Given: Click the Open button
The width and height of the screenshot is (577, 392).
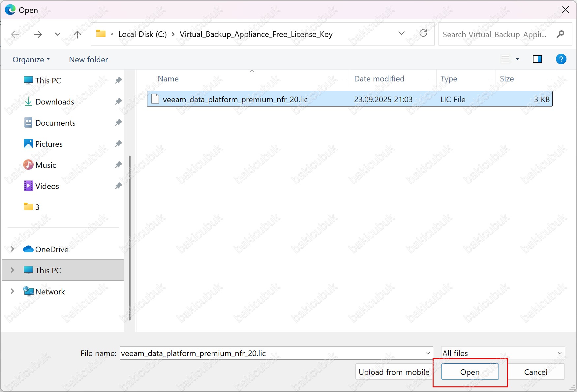Looking at the screenshot, I should tap(470, 372).
